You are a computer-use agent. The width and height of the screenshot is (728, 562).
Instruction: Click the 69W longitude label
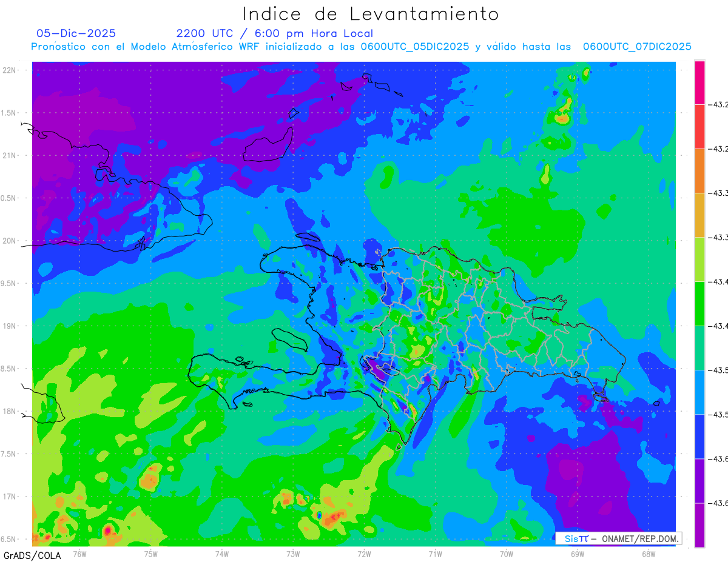pos(577,554)
